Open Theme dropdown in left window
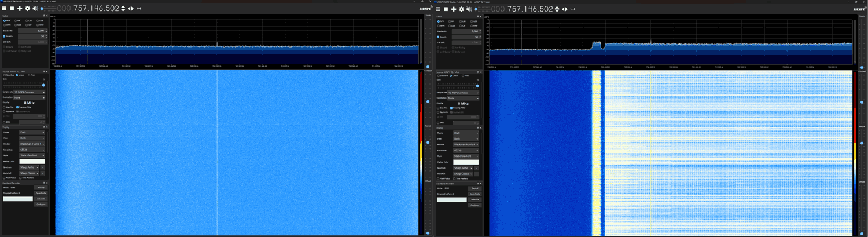 coord(32,132)
